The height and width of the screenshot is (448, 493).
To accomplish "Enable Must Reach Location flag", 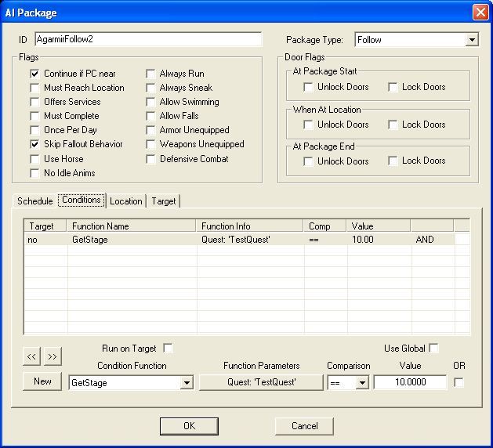I will pos(34,88).
